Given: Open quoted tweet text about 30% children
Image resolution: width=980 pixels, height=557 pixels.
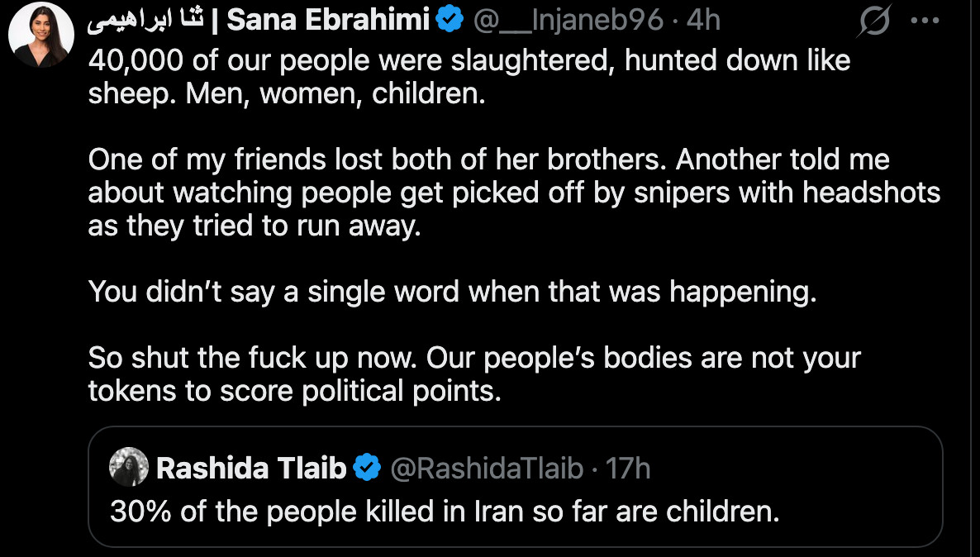Looking at the screenshot, I should (445, 512).
